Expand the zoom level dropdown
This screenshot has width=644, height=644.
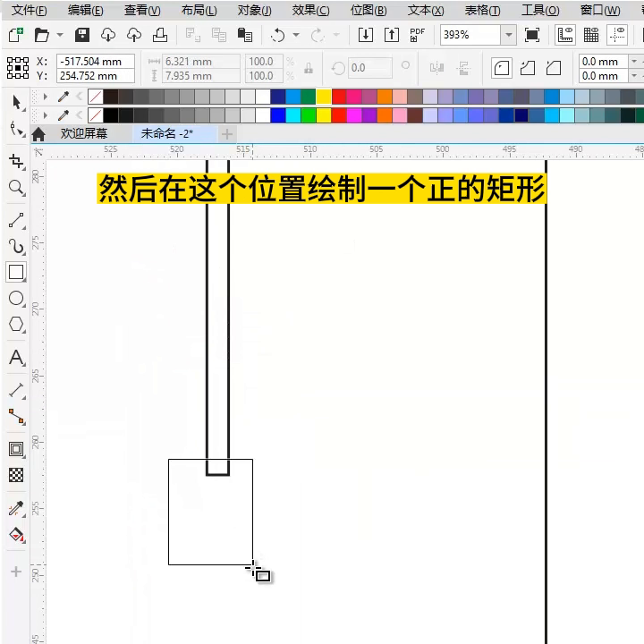[508, 35]
